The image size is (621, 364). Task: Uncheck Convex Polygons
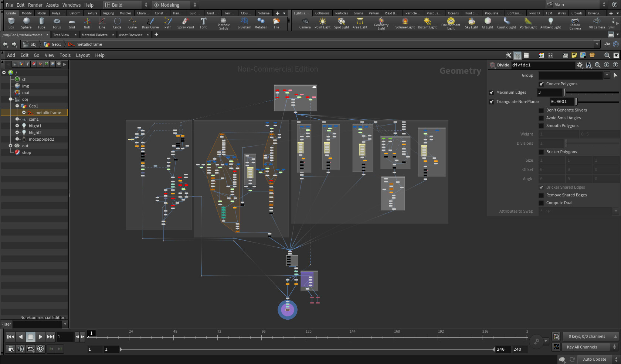(542, 84)
